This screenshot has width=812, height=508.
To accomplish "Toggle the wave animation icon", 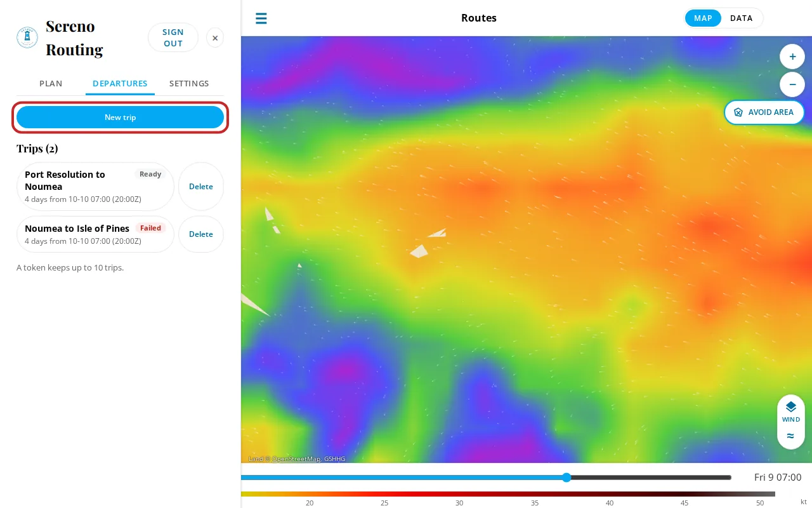I will coord(791,436).
